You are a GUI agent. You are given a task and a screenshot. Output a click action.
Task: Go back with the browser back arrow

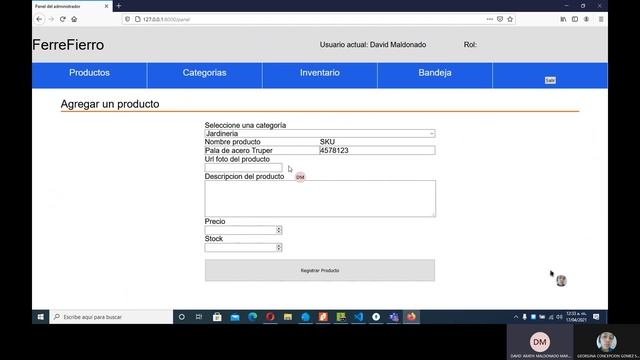point(39,19)
